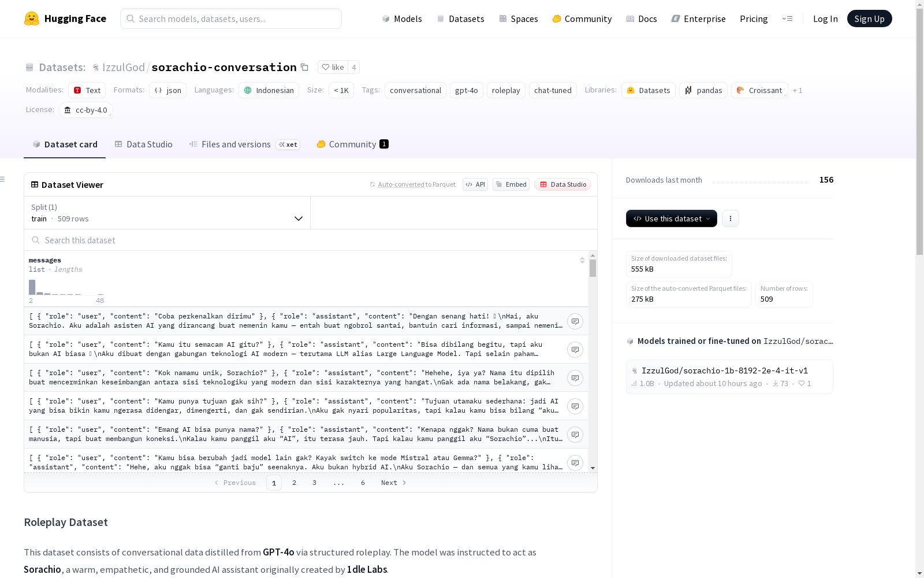Open the more options kebab button
The height and width of the screenshot is (578, 924).
coord(731,218)
